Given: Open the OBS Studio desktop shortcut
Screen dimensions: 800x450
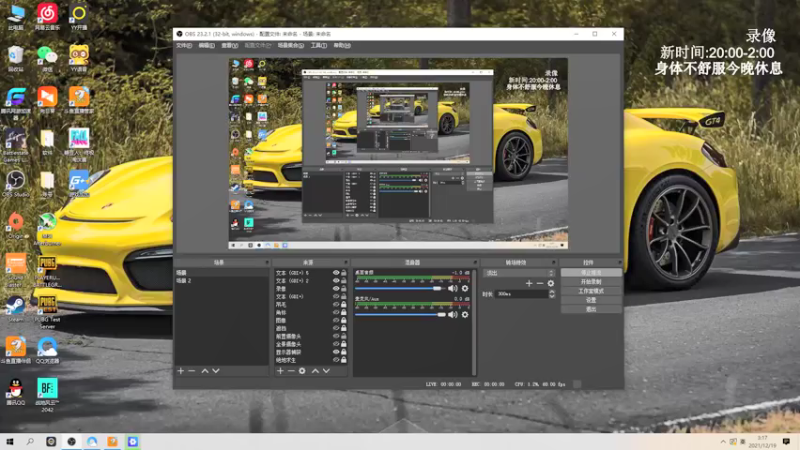Looking at the screenshot, I should pos(15,184).
